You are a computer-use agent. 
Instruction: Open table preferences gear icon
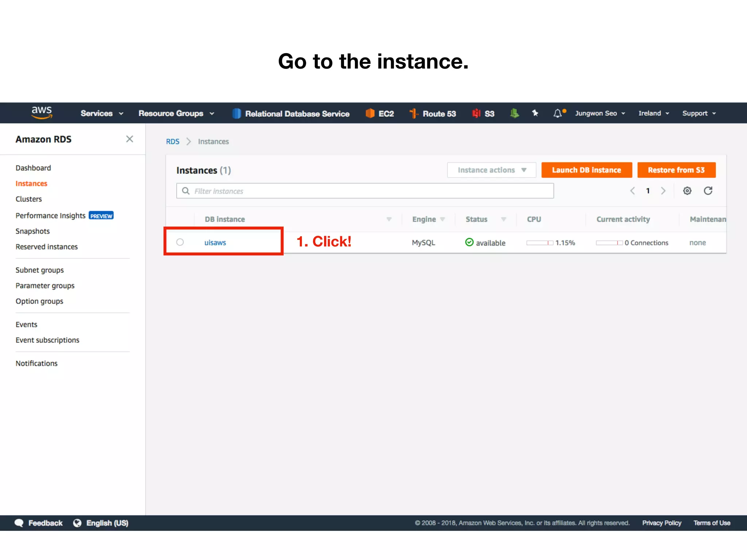687,191
